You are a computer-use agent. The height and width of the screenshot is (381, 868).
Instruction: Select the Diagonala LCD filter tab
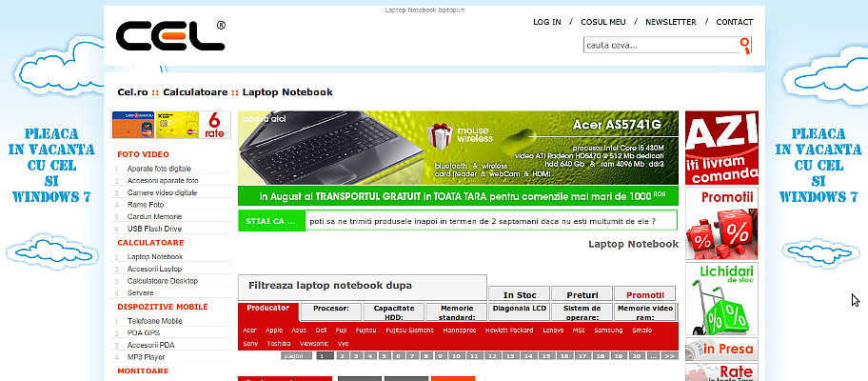click(x=520, y=311)
